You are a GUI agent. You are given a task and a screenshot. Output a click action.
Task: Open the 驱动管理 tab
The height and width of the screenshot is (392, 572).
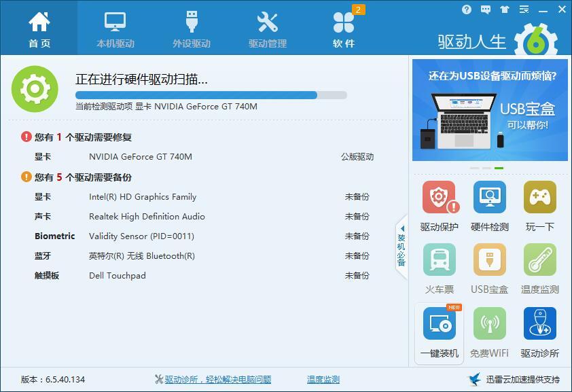point(268,30)
